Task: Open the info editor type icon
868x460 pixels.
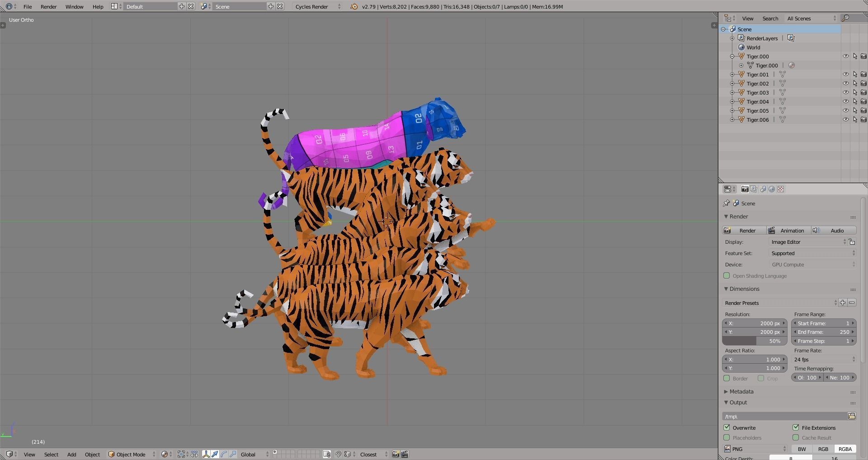Action: (11, 6)
